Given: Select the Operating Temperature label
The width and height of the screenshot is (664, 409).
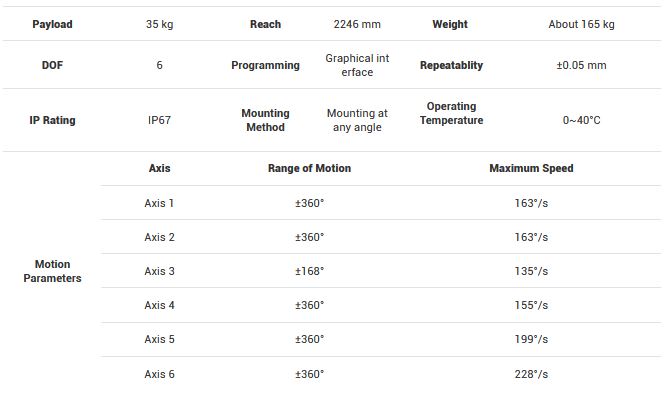Looking at the screenshot, I should point(451,113).
